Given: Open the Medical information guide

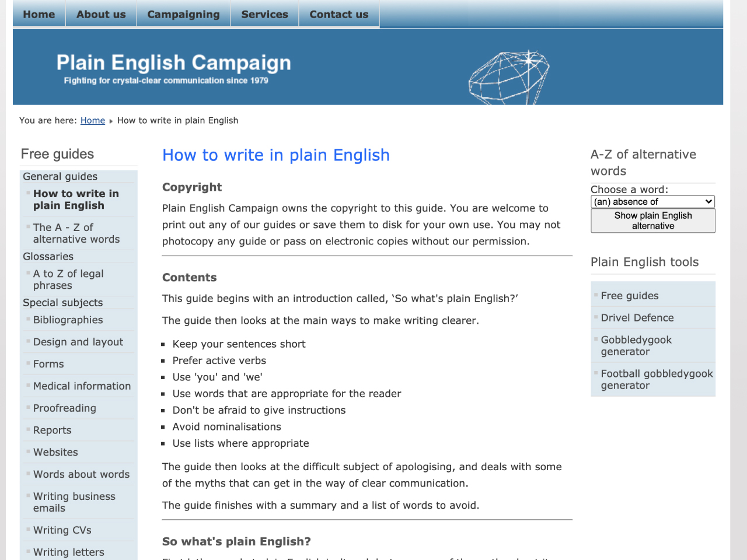Looking at the screenshot, I should click(82, 386).
